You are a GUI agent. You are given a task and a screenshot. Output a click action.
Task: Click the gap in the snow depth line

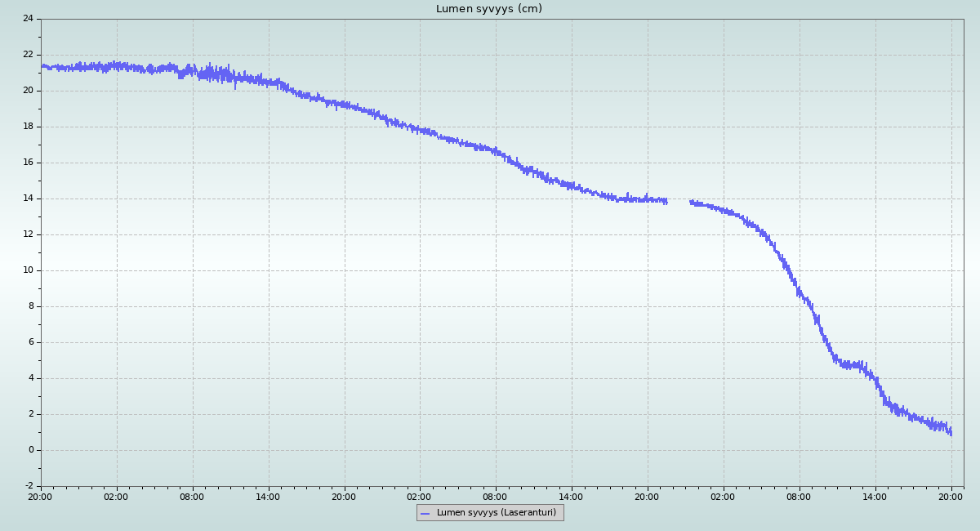click(x=679, y=201)
